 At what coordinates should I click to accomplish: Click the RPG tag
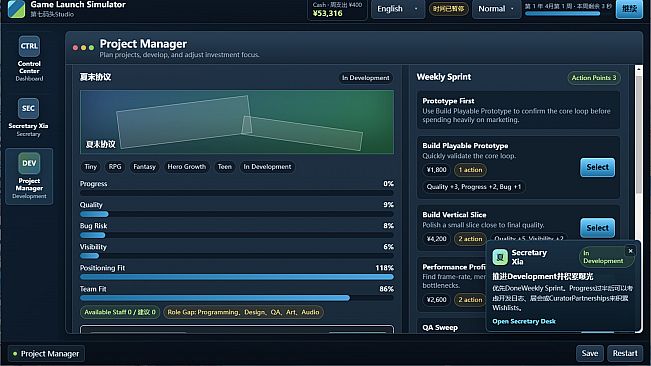(115, 167)
